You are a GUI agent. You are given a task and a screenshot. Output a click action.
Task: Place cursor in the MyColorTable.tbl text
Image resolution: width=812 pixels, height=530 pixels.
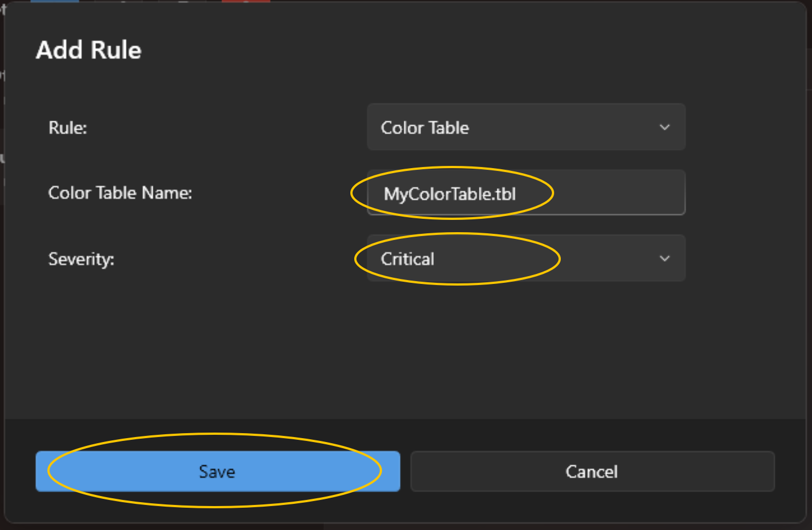pyautogui.click(x=450, y=194)
